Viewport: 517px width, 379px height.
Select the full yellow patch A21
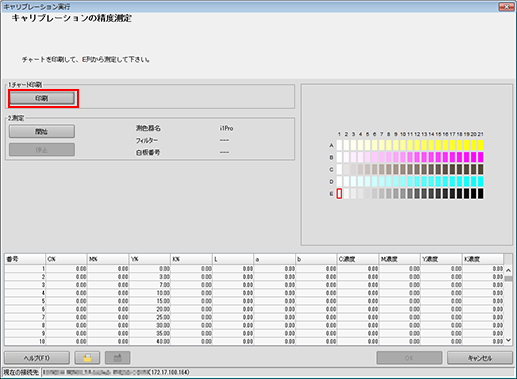(x=481, y=145)
